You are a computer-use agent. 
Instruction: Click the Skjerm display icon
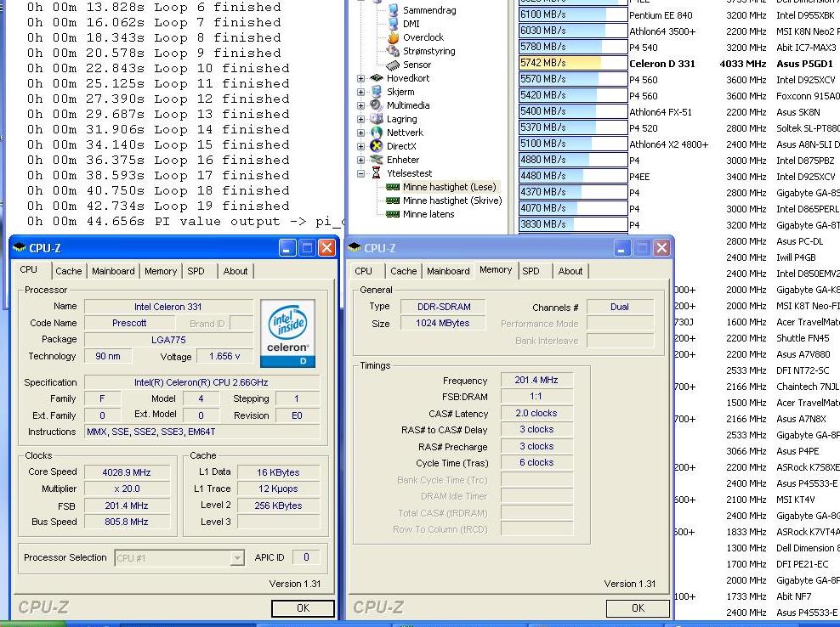[377, 92]
